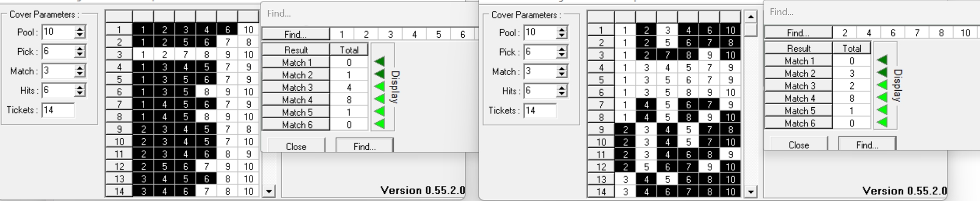The height and width of the screenshot is (201, 980).
Task: Click search number 7 in right Find row
Action: (x=917, y=33)
